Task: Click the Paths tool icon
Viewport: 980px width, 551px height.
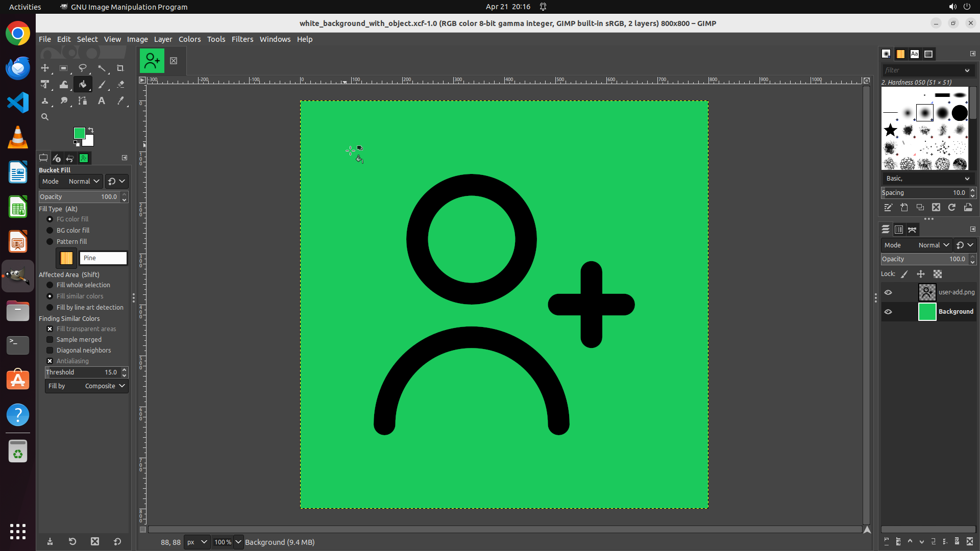Action: pos(83,101)
